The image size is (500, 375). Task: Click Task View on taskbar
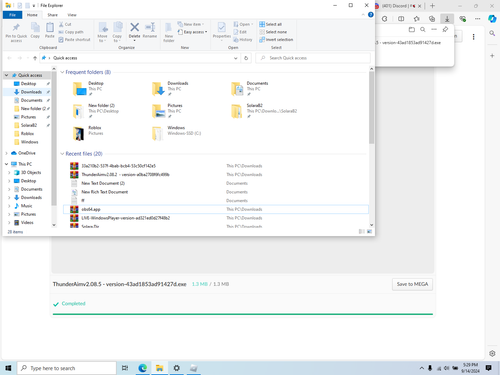tap(125, 368)
